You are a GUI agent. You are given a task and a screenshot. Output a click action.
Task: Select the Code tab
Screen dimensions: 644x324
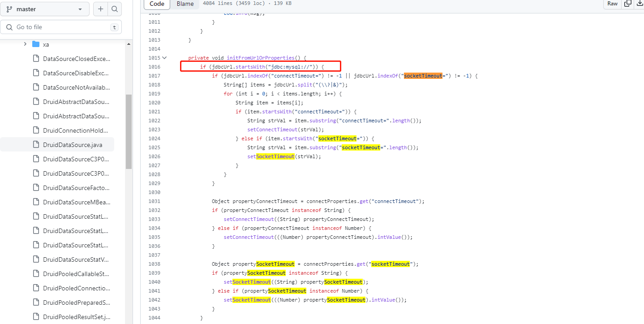157,4
